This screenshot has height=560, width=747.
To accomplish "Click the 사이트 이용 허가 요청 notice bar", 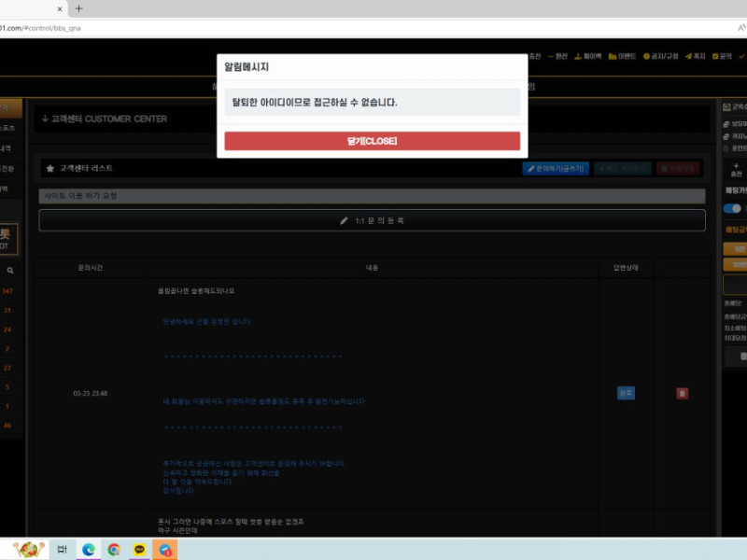I will pyautogui.click(x=372, y=196).
